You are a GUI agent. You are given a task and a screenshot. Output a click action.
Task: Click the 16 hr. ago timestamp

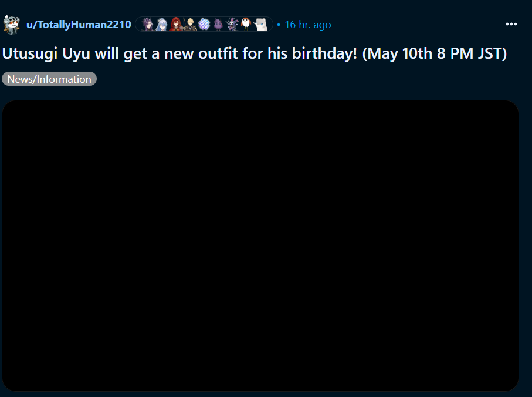[308, 25]
